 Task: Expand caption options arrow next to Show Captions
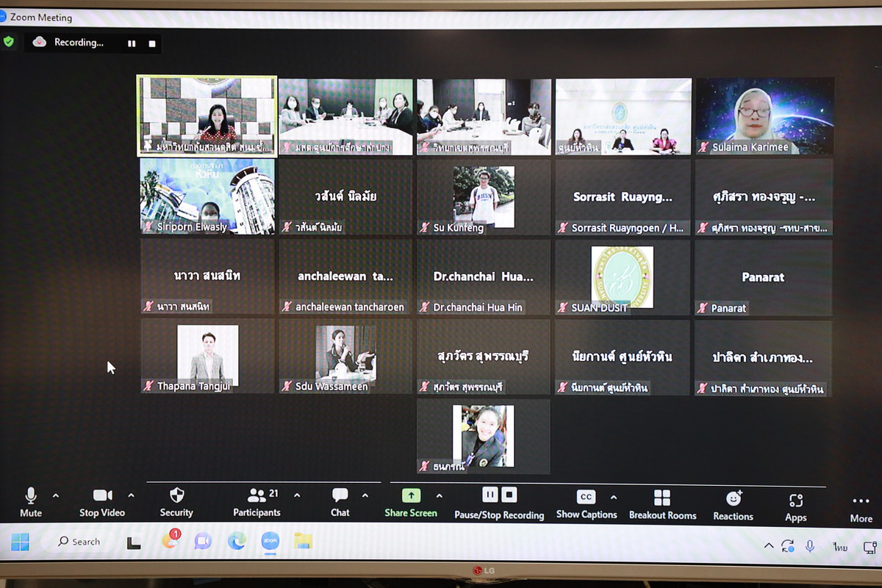[614, 498]
